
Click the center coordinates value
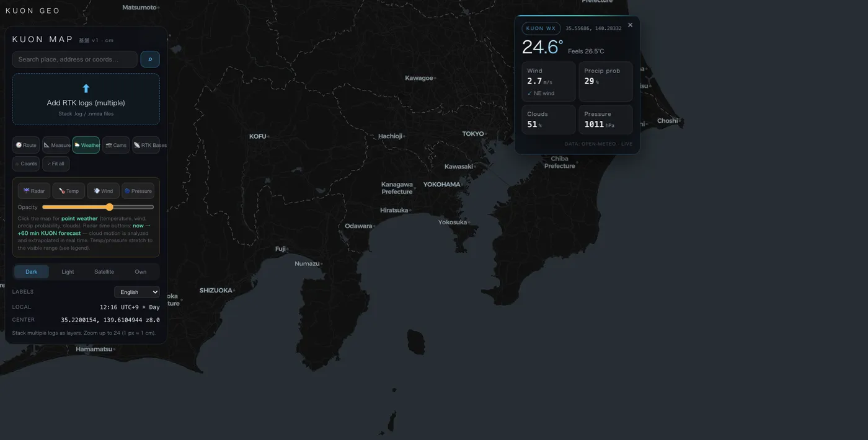(x=110, y=320)
